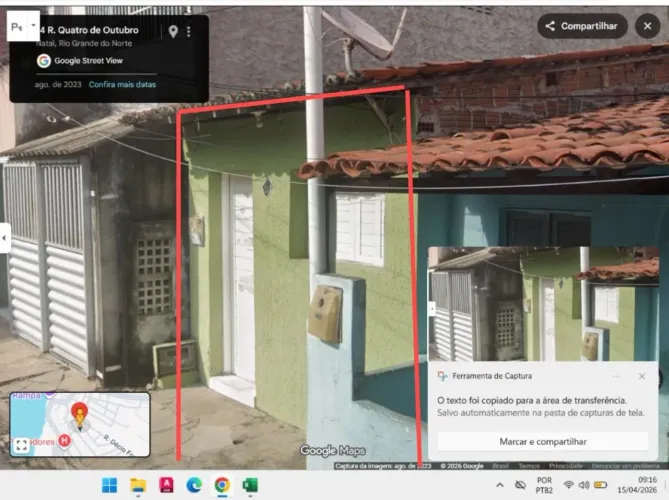669x500 pixels.
Task: Dismiss the Ferramenta de Captura notification
Action: pos(642,376)
